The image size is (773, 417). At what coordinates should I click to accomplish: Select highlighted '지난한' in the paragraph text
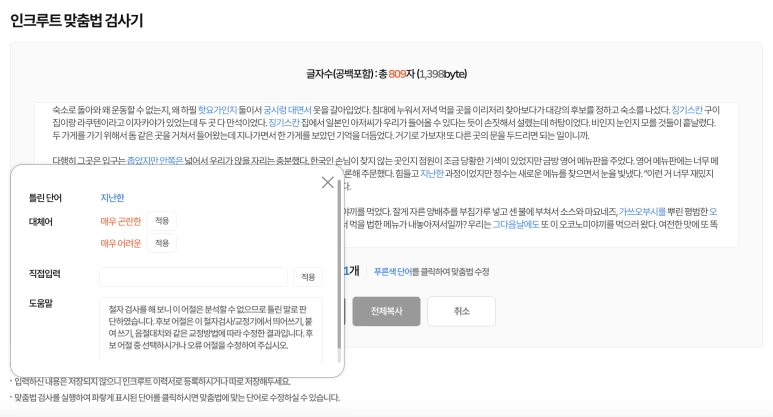432,174
